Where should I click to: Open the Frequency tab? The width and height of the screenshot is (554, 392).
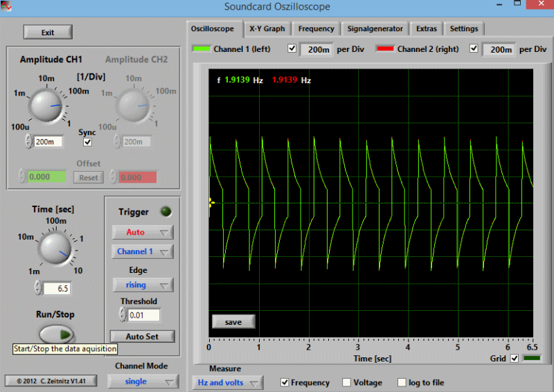click(316, 28)
